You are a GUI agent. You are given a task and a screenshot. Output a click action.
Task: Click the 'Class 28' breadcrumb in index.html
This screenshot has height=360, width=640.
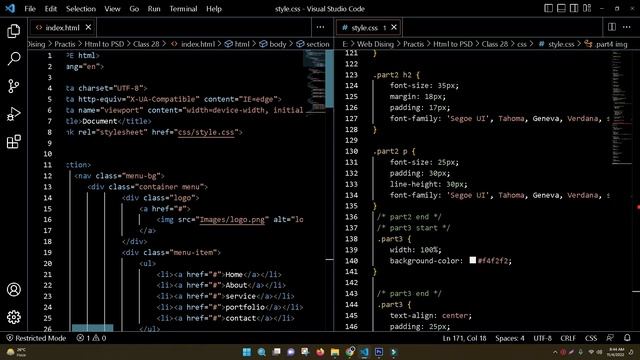click(146, 44)
